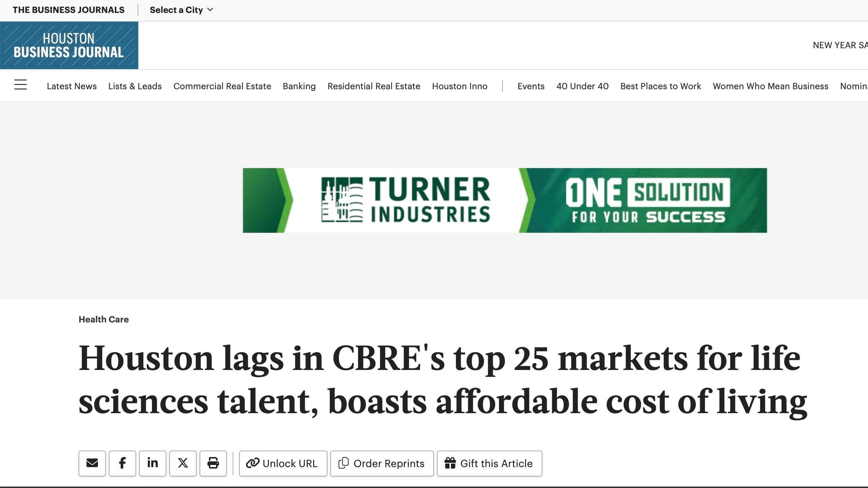868x488 pixels.
Task: Click the Health Care category link
Action: [x=104, y=319]
